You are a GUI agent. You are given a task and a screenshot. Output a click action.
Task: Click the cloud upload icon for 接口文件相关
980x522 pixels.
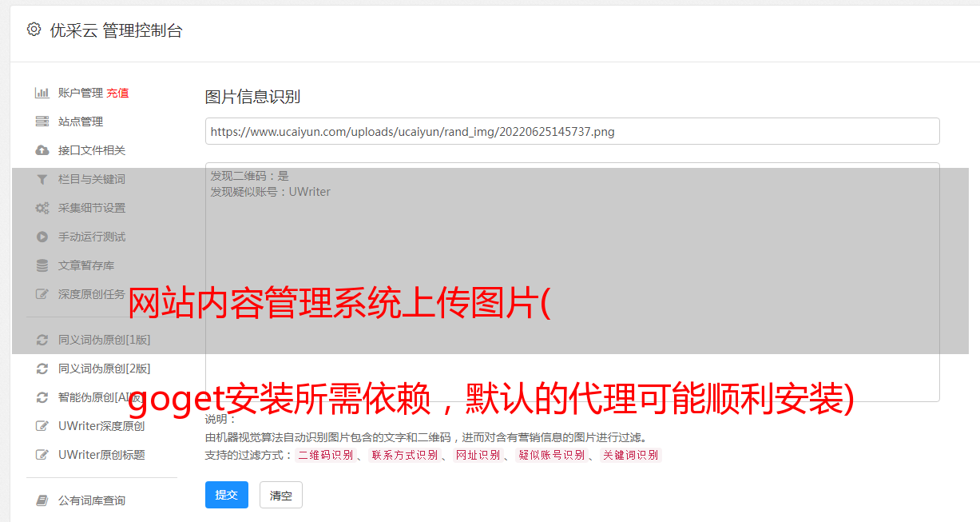click(42, 150)
